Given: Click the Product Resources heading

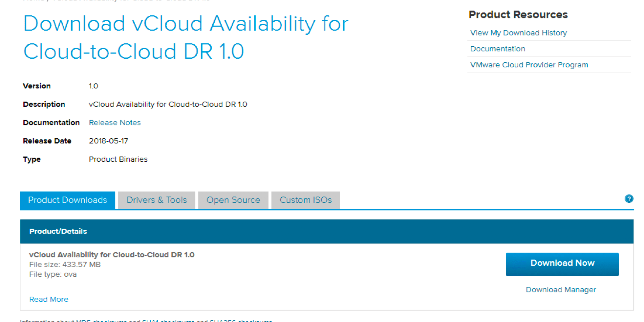Looking at the screenshot, I should pyautogui.click(x=518, y=14).
